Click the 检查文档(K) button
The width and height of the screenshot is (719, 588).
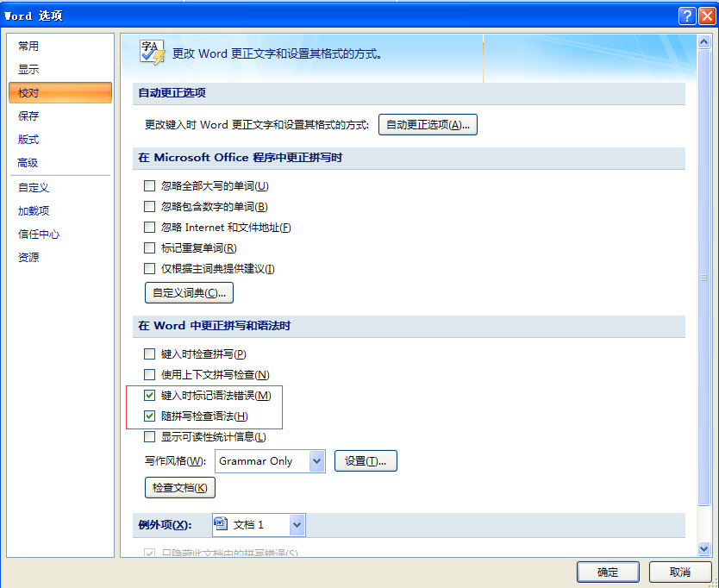point(179,487)
